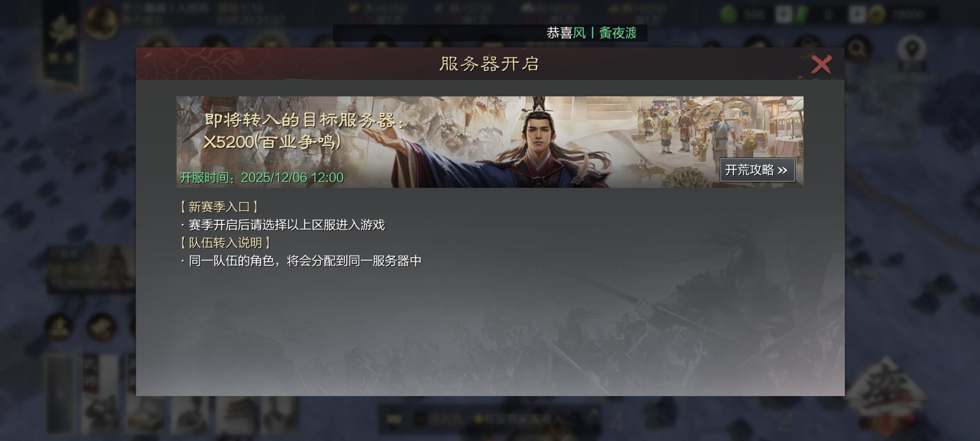Viewport: 980px width, 441px height.
Task: Click the green jade currency icon
Action: point(728,15)
